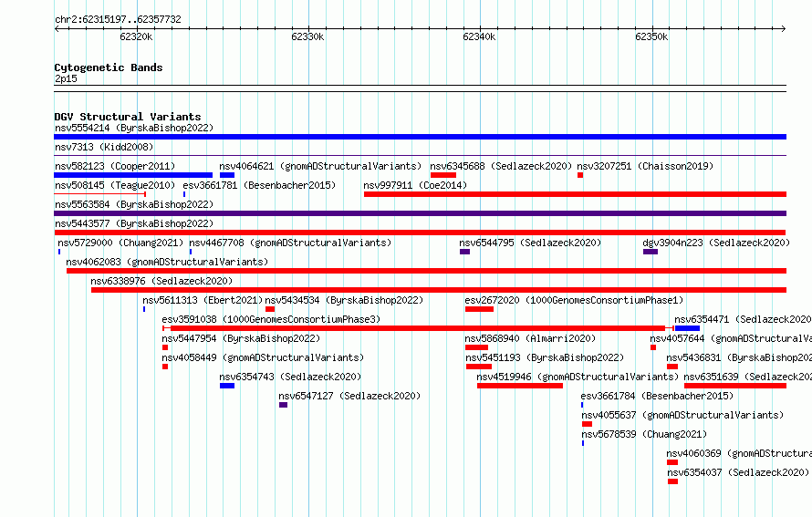Select the nsv582123 (Cooper2011) label

[115, 166]
